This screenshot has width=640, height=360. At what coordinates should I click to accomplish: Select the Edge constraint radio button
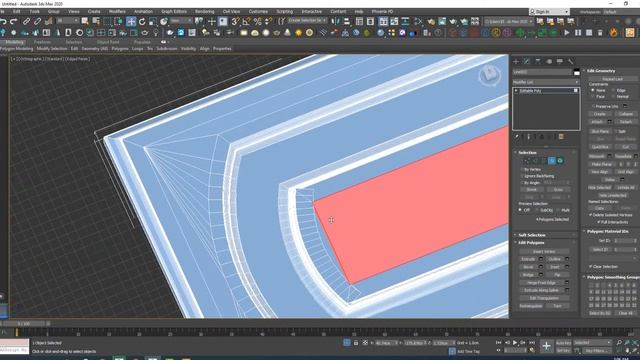coord(613,90)
